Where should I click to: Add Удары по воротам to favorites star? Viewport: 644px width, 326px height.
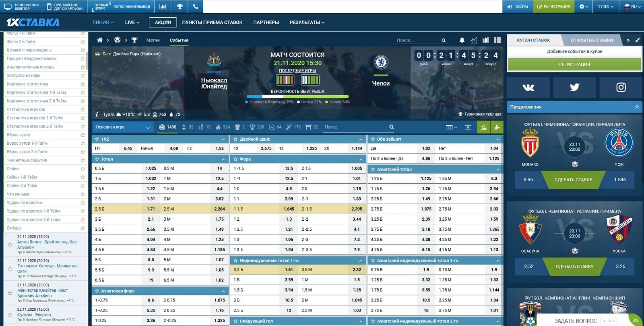(83, 203)
